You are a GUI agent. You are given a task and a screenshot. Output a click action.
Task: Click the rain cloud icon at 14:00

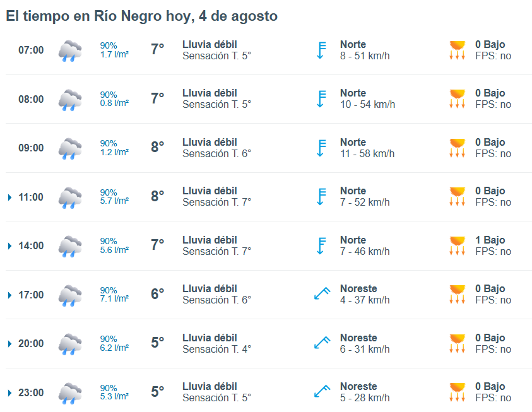click(70, 247)
